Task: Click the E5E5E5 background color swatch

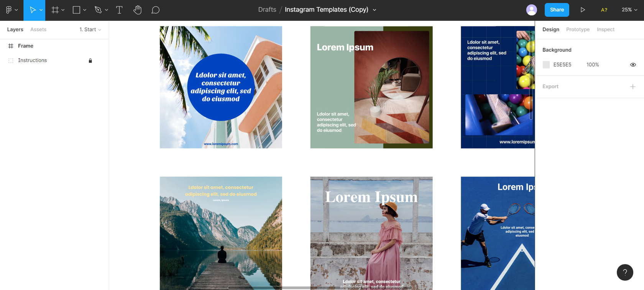Action: [x=546, y=65]
